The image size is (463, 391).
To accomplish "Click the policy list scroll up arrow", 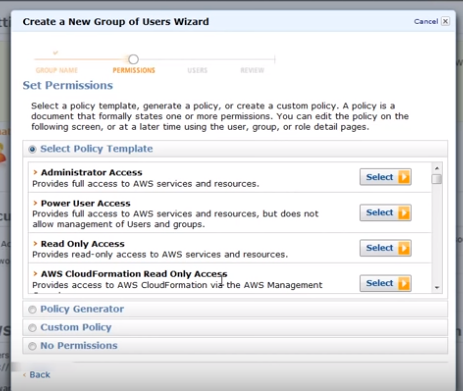I will click(x=437, y=168).
